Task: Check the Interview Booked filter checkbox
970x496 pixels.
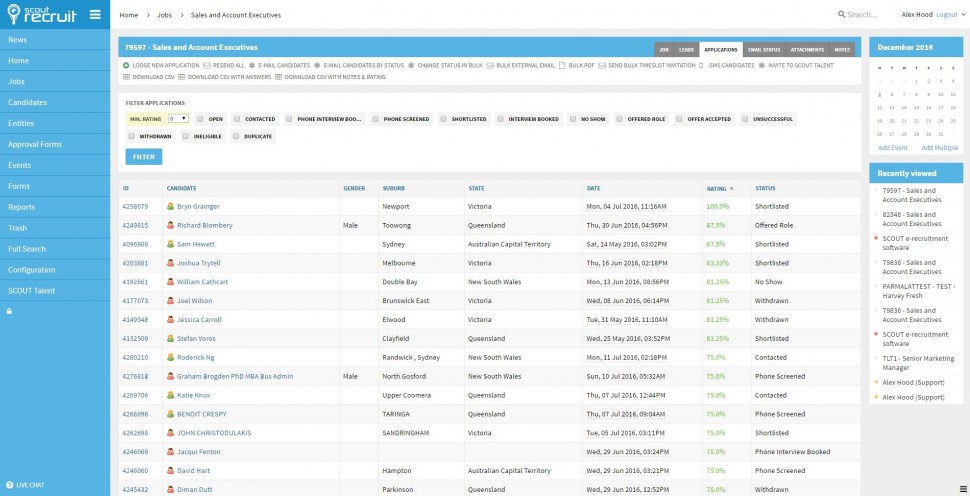Action: coord(500,119)
